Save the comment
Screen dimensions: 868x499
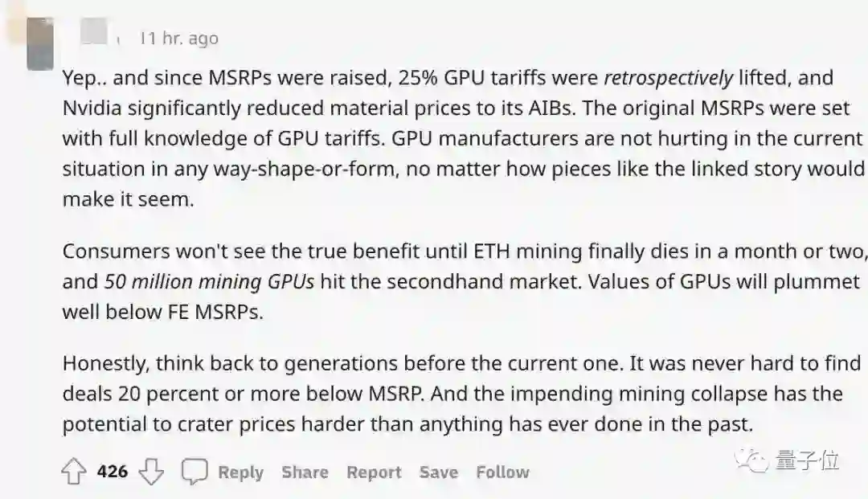[438, 472]
